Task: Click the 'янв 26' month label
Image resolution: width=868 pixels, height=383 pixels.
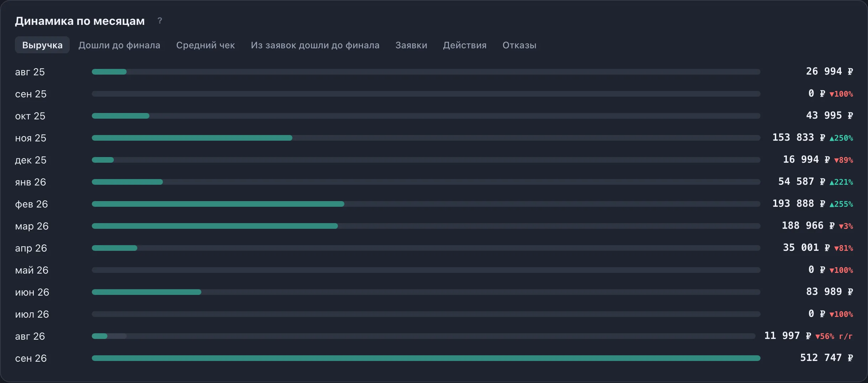Action: point(31,182)
